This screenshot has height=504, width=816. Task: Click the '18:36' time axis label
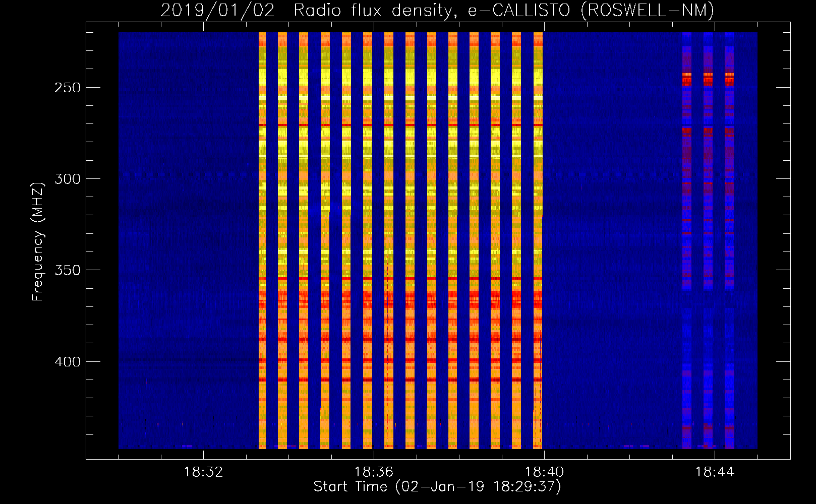point(374,472)
